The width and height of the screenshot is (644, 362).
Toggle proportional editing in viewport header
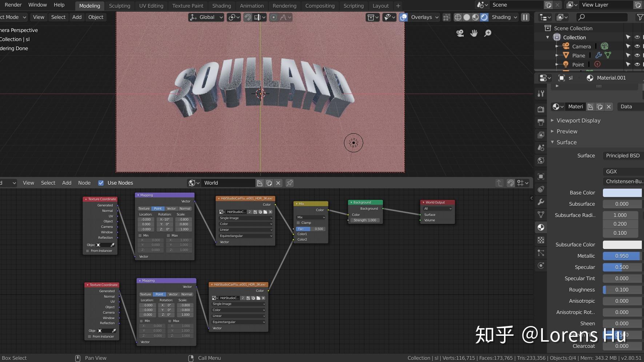point(274,17)
